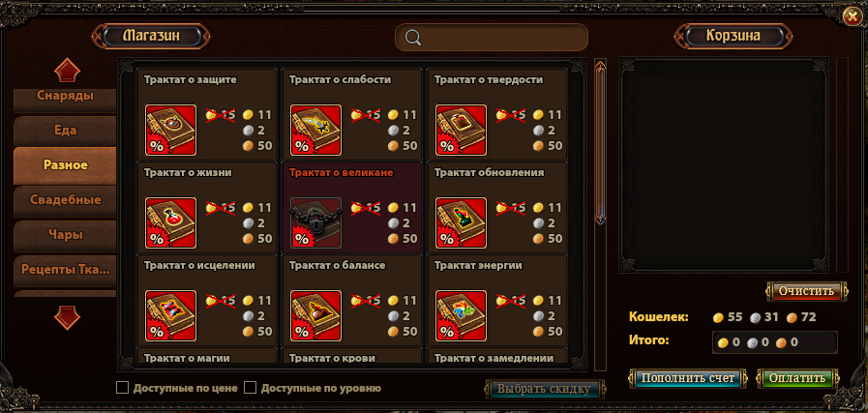Image resolution: width=868 pixels, height=413 pixels.
Task: Switch to the Чары category tab
Action: coord(66,235)
